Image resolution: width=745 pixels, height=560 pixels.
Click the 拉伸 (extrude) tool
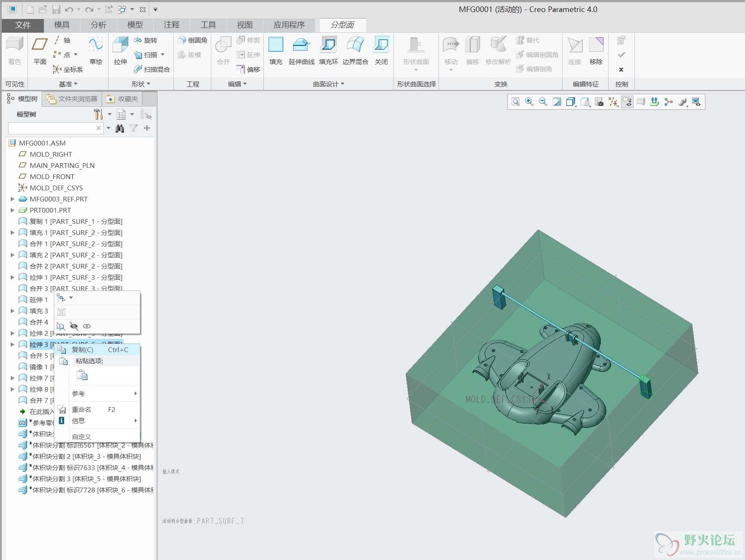click(x=120, y=51)
